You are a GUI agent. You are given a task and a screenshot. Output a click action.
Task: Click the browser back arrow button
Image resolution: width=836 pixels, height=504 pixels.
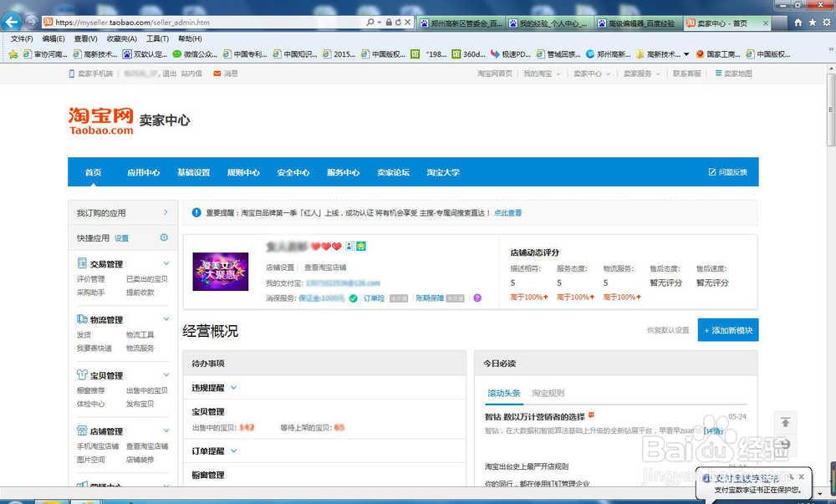click(x=12, y=22)
